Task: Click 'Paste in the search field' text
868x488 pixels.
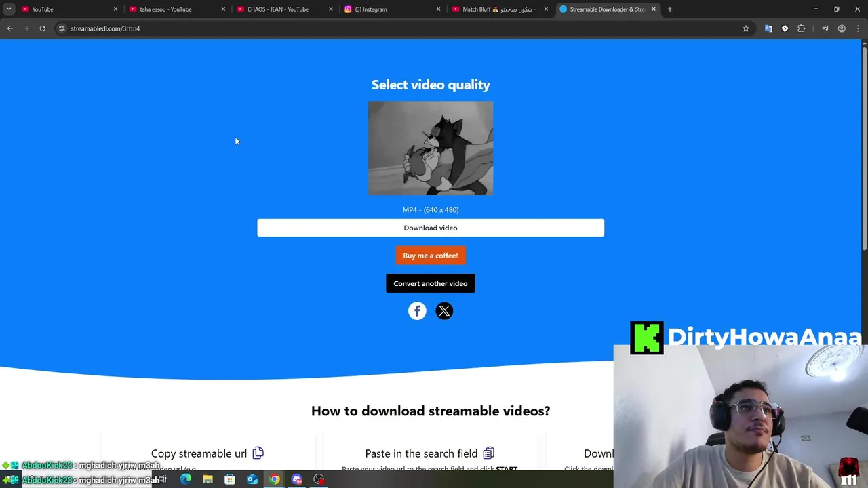Action: click(421, 453)
